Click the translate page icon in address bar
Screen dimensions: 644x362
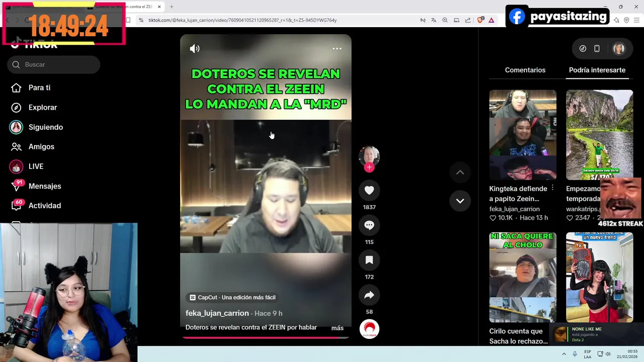tap(434, 20)
